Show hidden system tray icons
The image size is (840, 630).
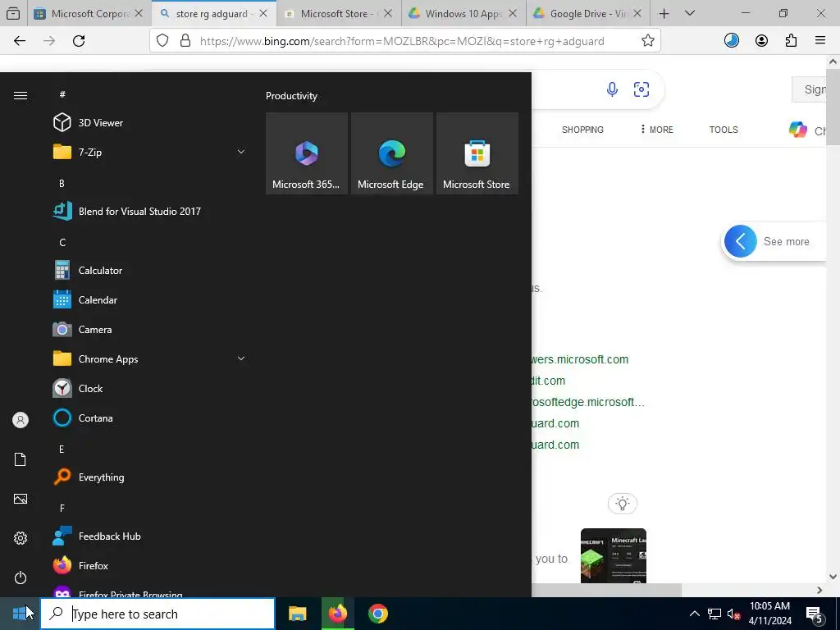pos(694,614)
